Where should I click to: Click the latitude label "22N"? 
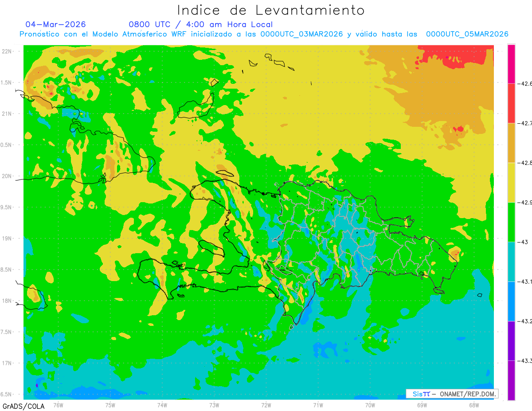pyautogui.click(x=7, y=51)
